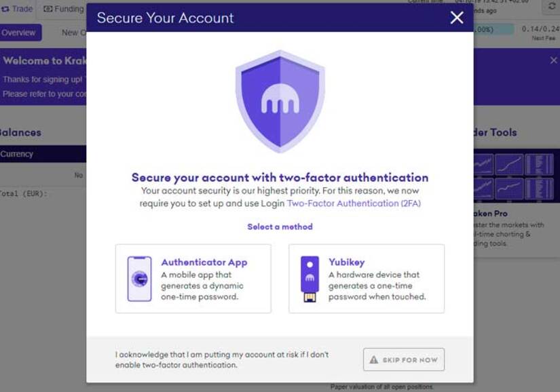Screen dimensions: 560x392
Task: Open the Trade menu item
Action: [17, 9]
